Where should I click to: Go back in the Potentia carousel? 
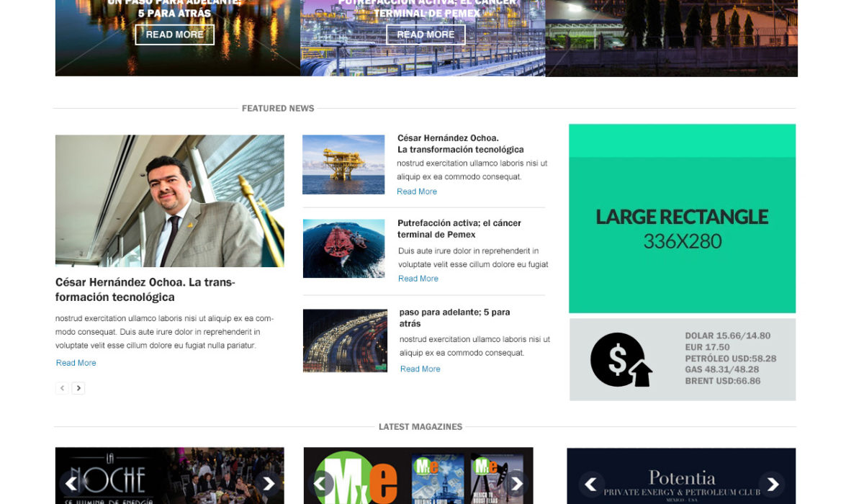(592, 485)
